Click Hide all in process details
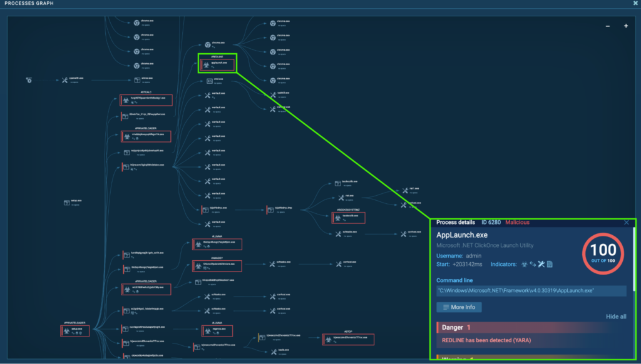Viewport: 641px width, 364px height. (616, 316)
